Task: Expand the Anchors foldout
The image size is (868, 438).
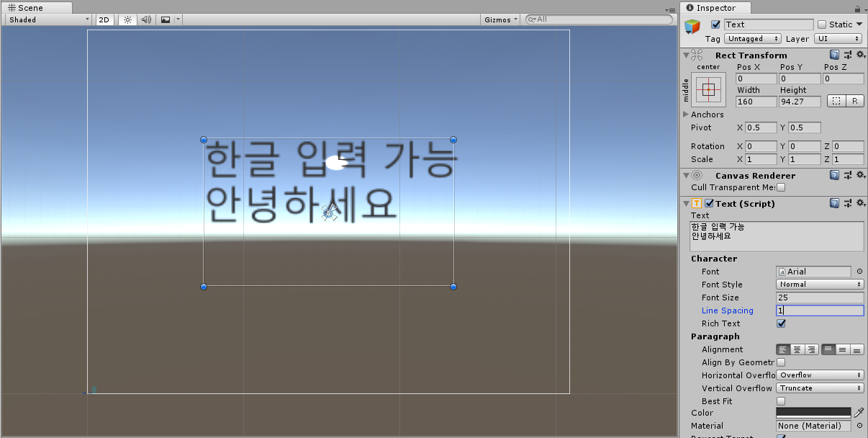Action: click(x=685, y=115)
